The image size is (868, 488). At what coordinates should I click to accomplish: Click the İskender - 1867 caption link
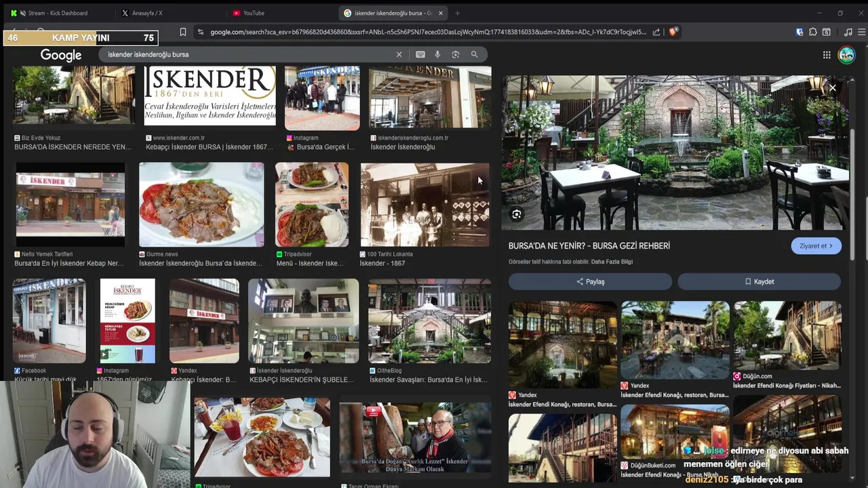coord(382,264)
